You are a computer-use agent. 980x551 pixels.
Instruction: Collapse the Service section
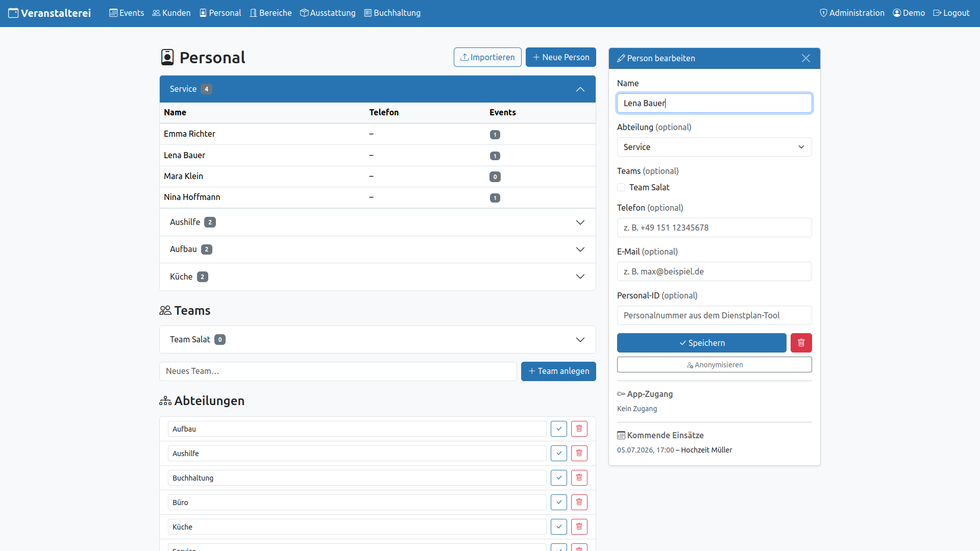click(x=378, y=89)
